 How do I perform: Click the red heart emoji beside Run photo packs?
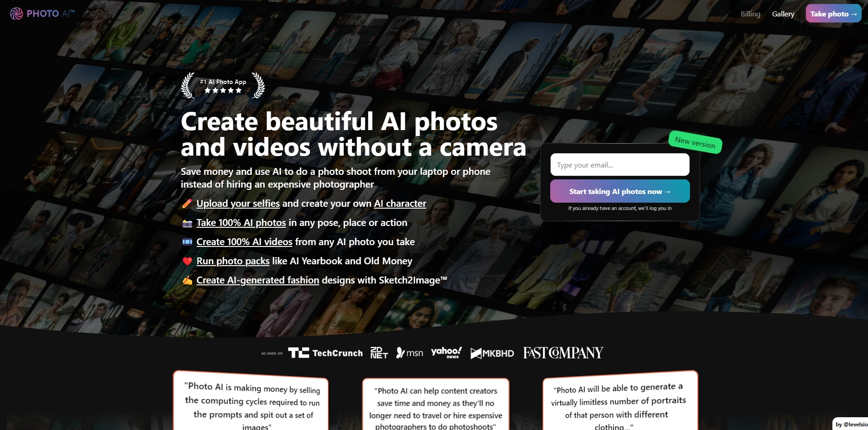point(187,261)
